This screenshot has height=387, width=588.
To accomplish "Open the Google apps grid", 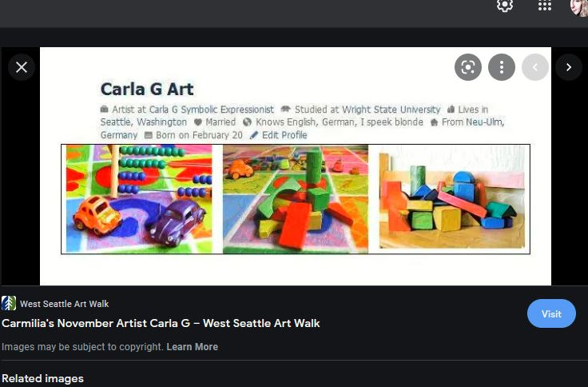I will 545,6.
